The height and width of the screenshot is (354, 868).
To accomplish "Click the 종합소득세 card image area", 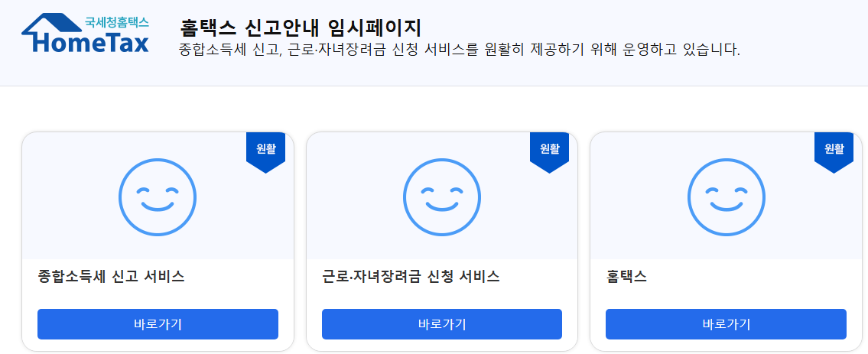I will coord(158,196).
